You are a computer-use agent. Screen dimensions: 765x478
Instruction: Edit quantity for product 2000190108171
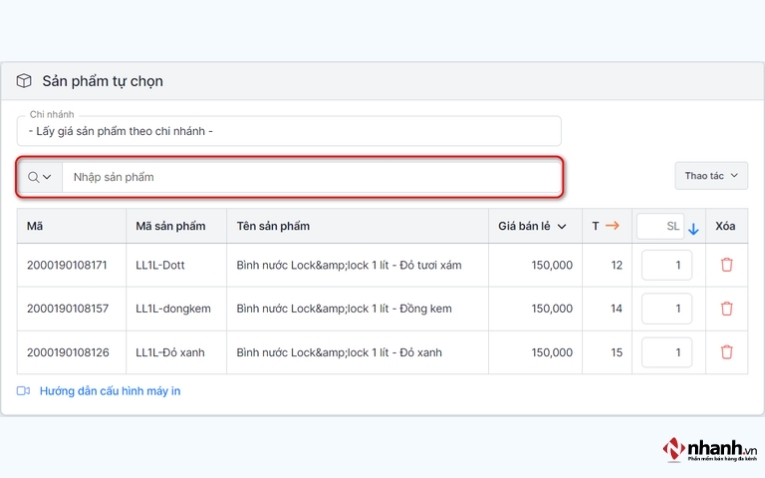(x=666, y=265)
